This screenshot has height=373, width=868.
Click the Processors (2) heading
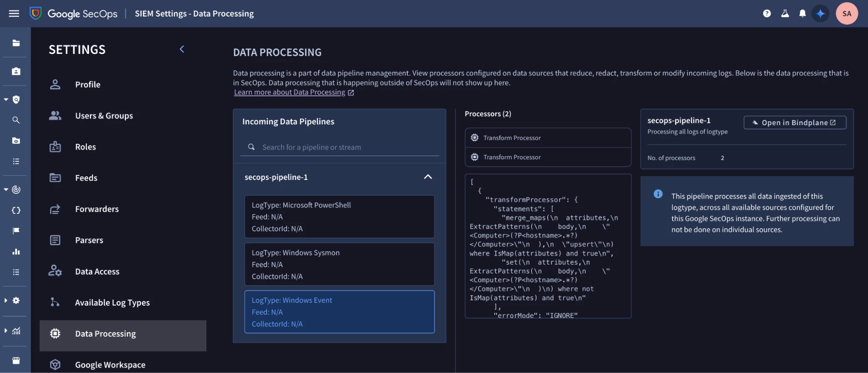click(488, 114)
